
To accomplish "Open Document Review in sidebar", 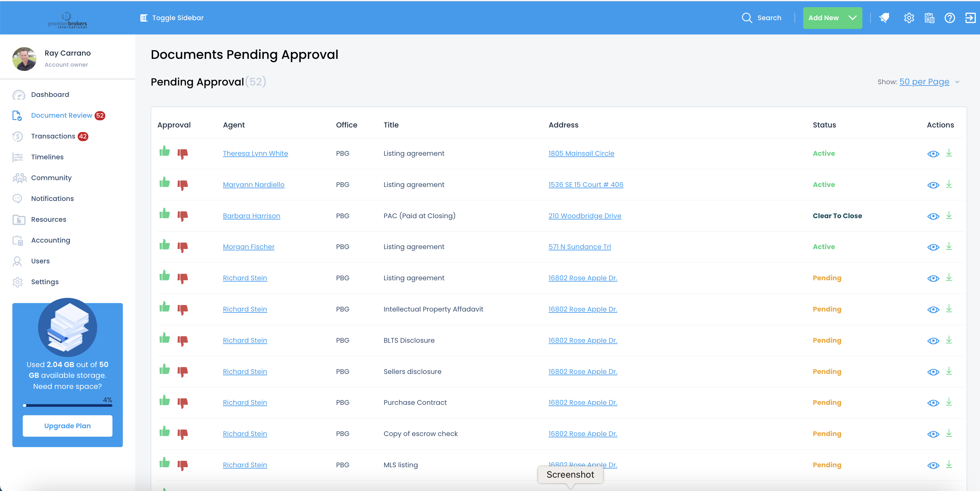I will pyautogui.click(x=62, y=115).
